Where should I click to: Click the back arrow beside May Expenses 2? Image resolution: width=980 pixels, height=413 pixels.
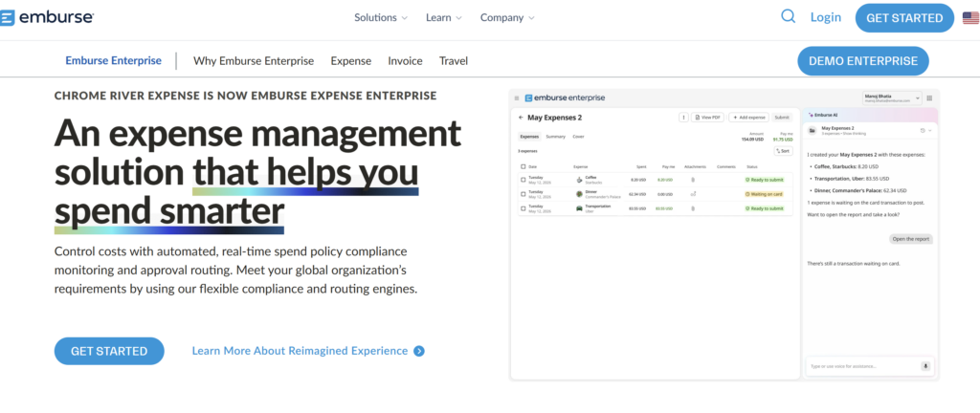click(x=522, y=118)
